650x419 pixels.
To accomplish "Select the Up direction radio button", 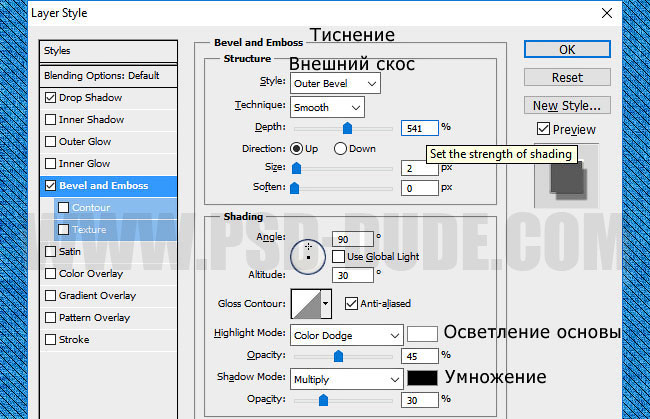I will tap(296, 148).
